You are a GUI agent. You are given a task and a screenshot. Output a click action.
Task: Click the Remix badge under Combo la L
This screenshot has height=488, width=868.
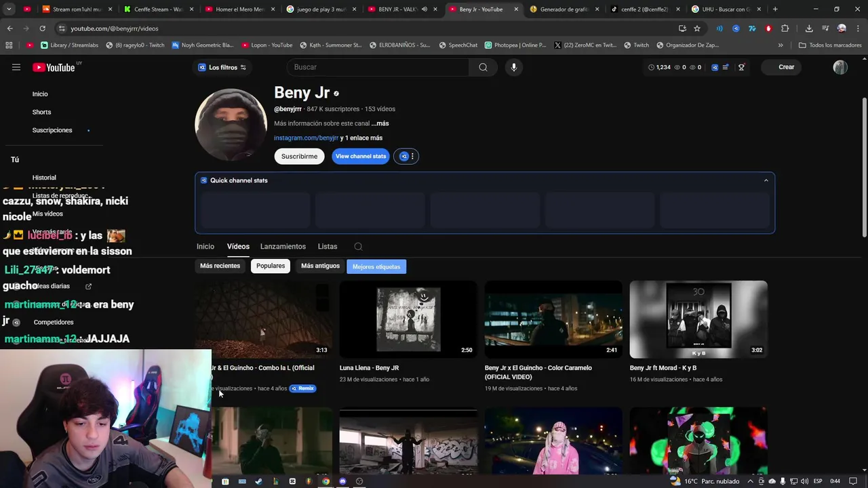pos(303,388)
